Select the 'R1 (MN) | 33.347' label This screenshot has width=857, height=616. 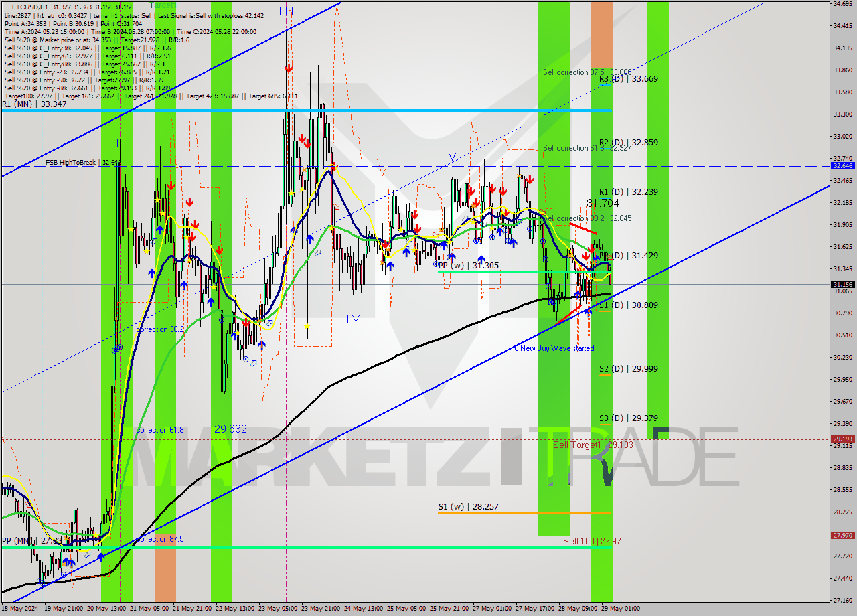tap(34, 104)
